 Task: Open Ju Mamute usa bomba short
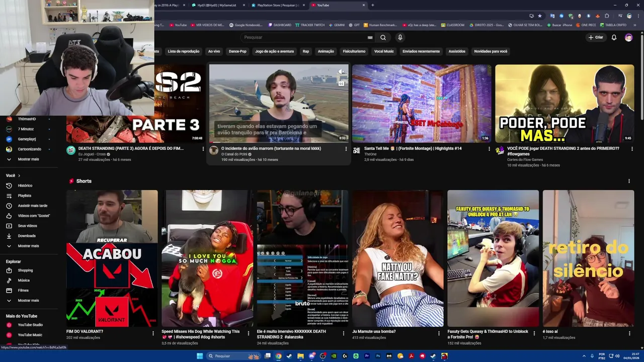coord(397,258)
